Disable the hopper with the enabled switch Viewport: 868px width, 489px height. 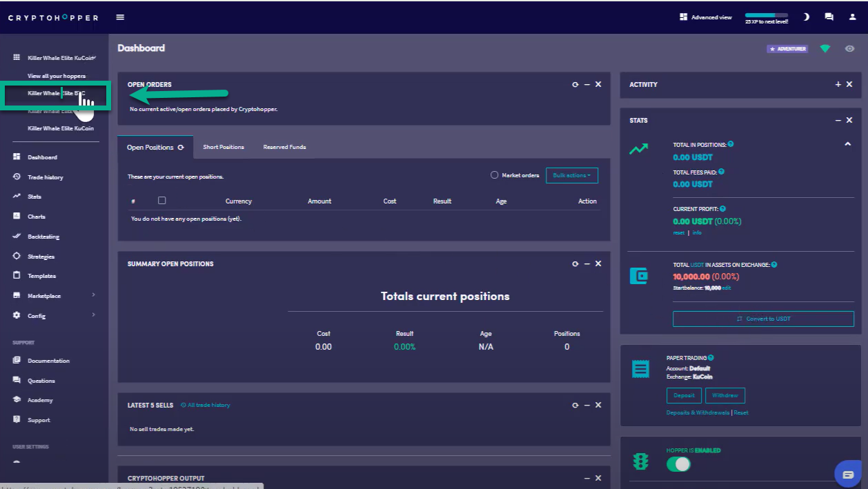click(x=678, y=465)
